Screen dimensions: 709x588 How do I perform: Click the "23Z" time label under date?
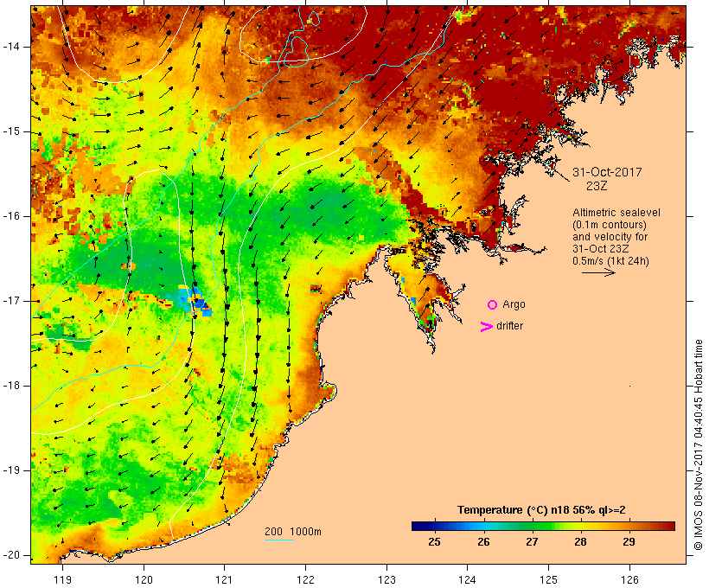[x=597, y=186]
